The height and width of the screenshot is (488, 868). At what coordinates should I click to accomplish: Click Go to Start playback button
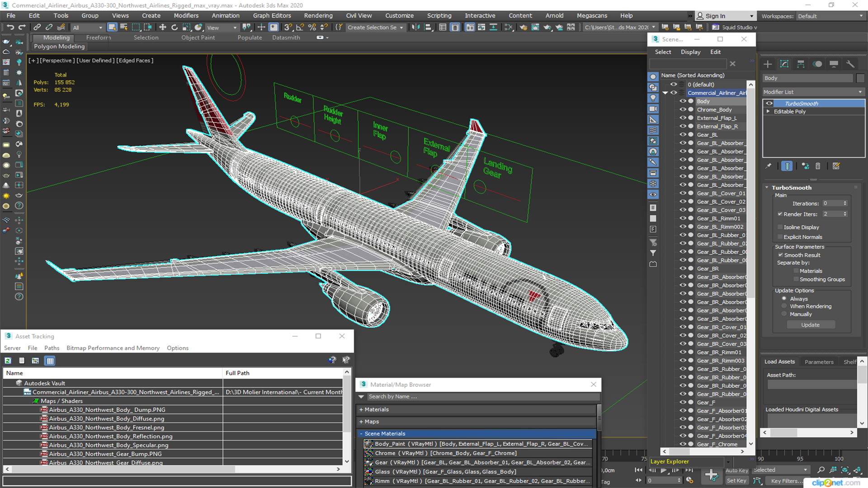[x=638, y=470]
